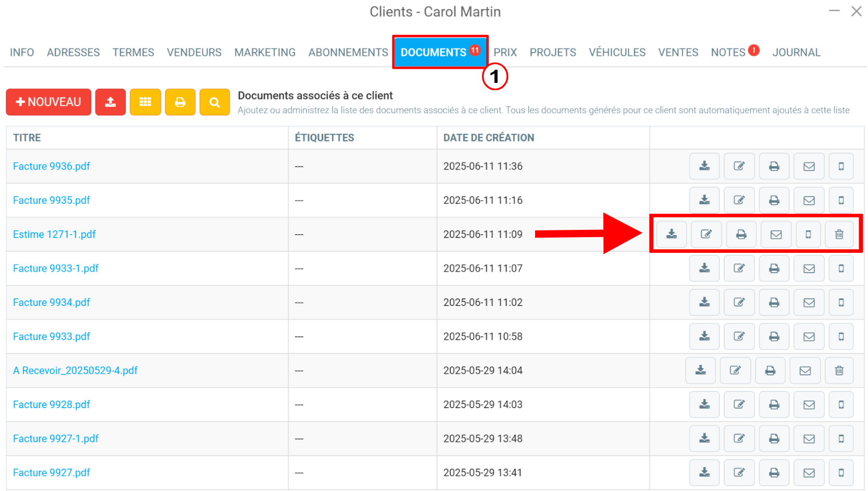Select the VENDEURS tab
Viewport: 868px width, 491px height.
[x=194, y=52]
